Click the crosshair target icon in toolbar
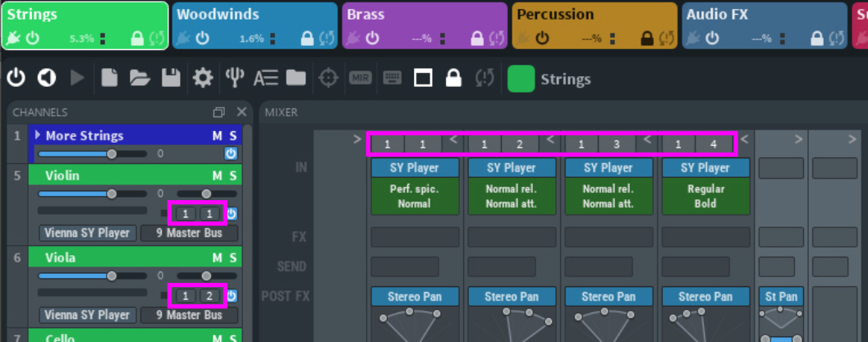The image size is (868, 342). tap(328, 78)
